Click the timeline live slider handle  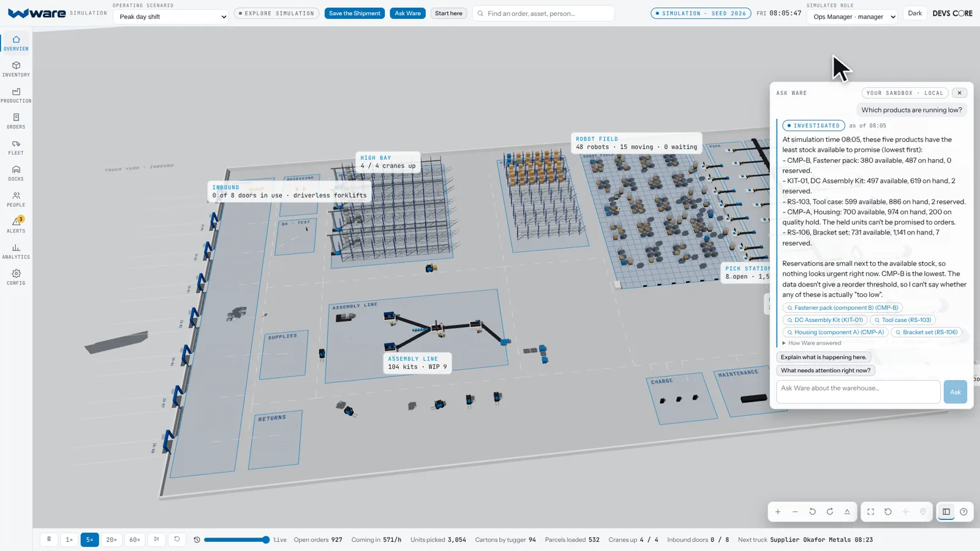[266, 540]
